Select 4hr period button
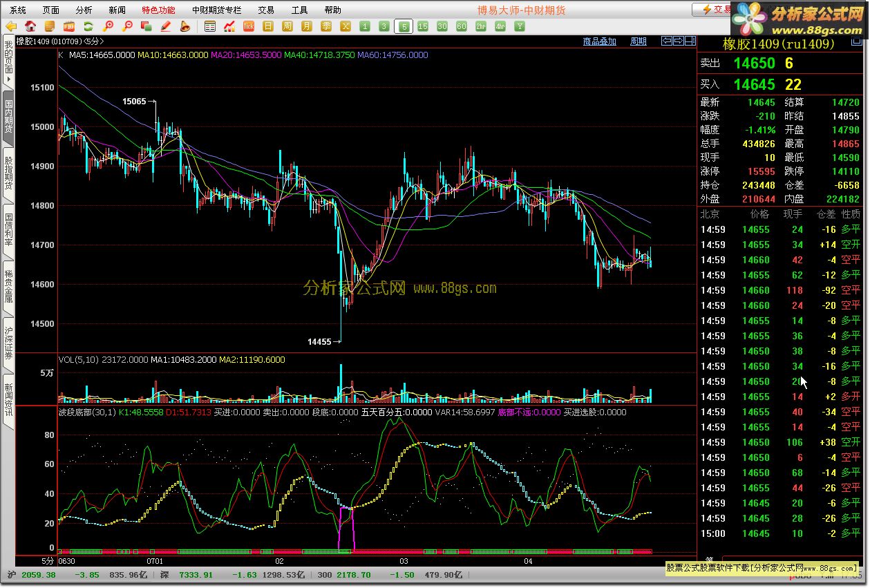Image resolution: width=870 pixels, height=588 pixels. 500,26
